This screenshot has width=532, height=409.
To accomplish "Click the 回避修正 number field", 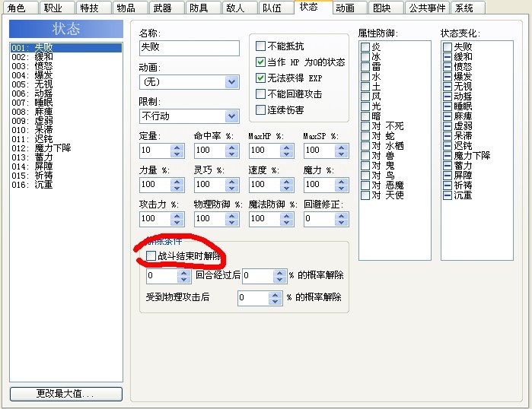I will pos(320,219).
